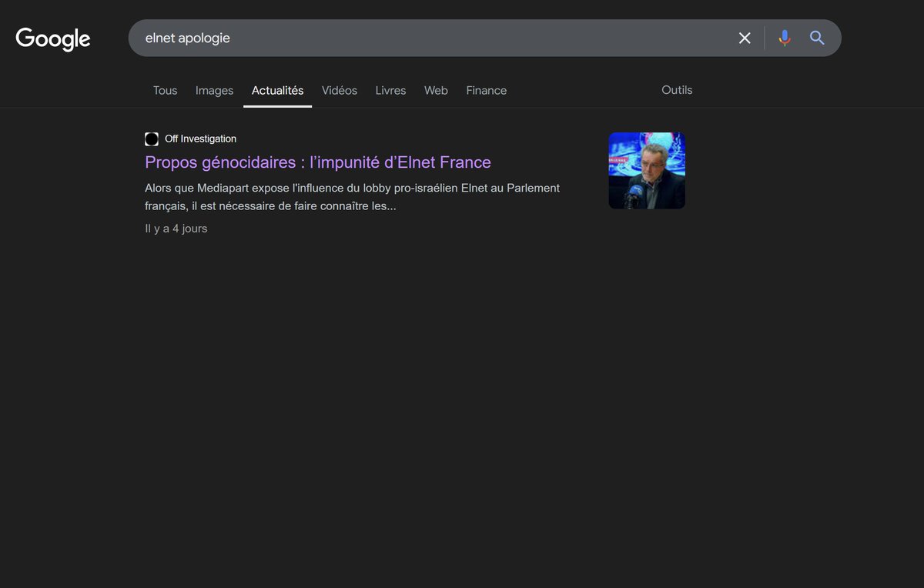The height and width of the screenshot is (588, 924).
Task: Open the Livres tab
Action: click(x=390, y=90)
